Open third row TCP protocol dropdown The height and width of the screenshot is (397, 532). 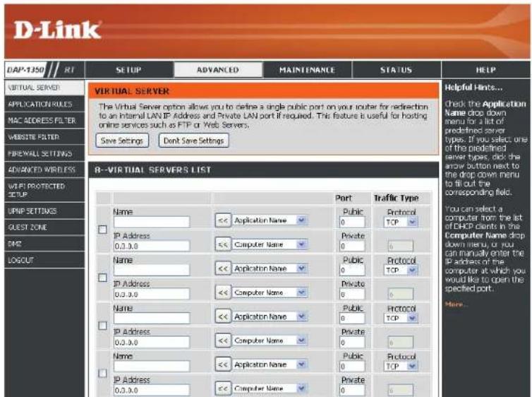401,319
